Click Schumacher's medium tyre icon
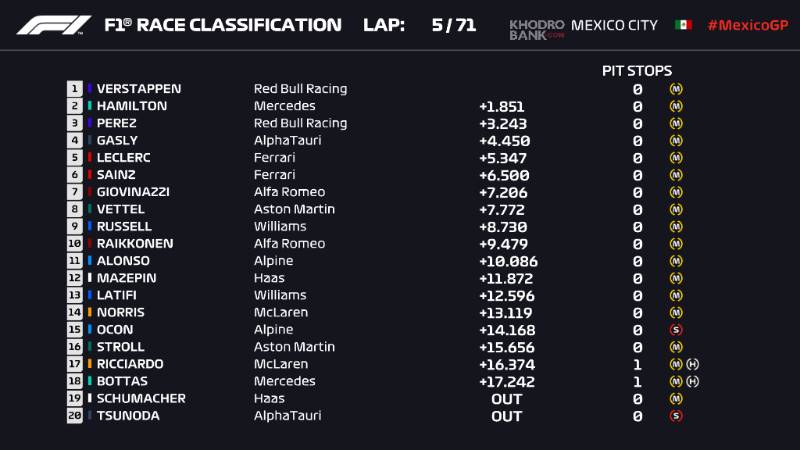Image resolution: width=800 pixels, height=450 pixels. pos(676,398)
